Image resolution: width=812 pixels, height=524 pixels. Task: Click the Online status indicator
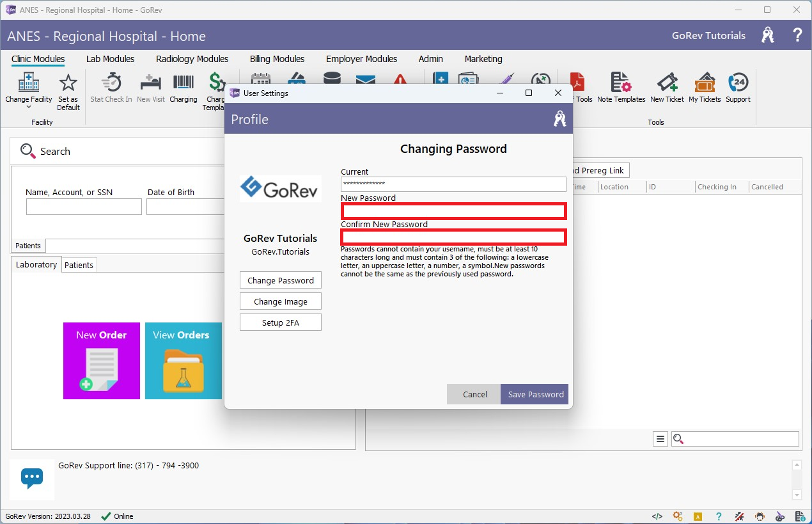click(118, 516)
